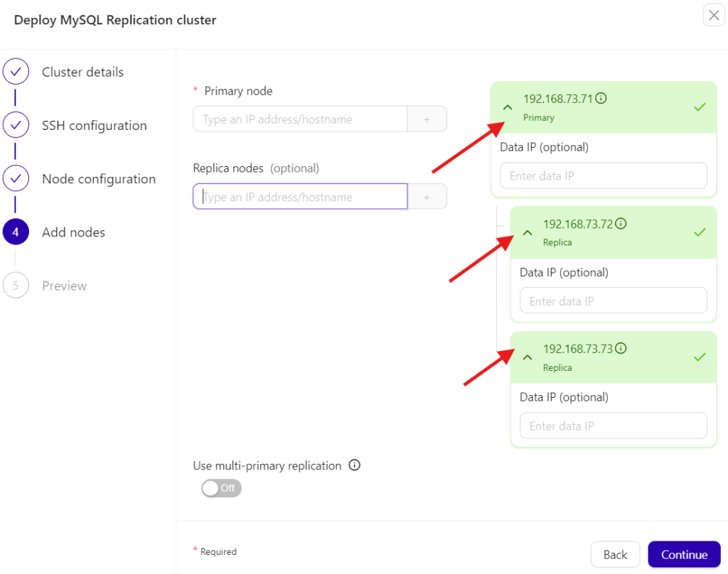The image size is (728, 574).
Task: Click plus button for Primary node field
Action: [427, 119]
